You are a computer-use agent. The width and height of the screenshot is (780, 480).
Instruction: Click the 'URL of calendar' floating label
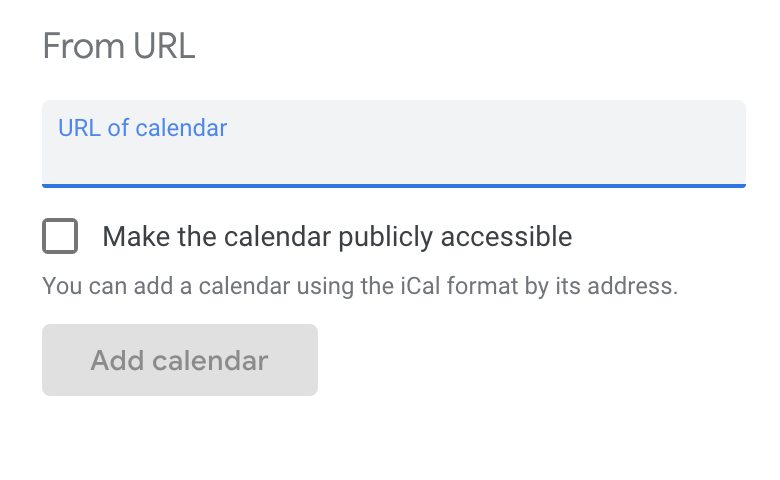142,128
